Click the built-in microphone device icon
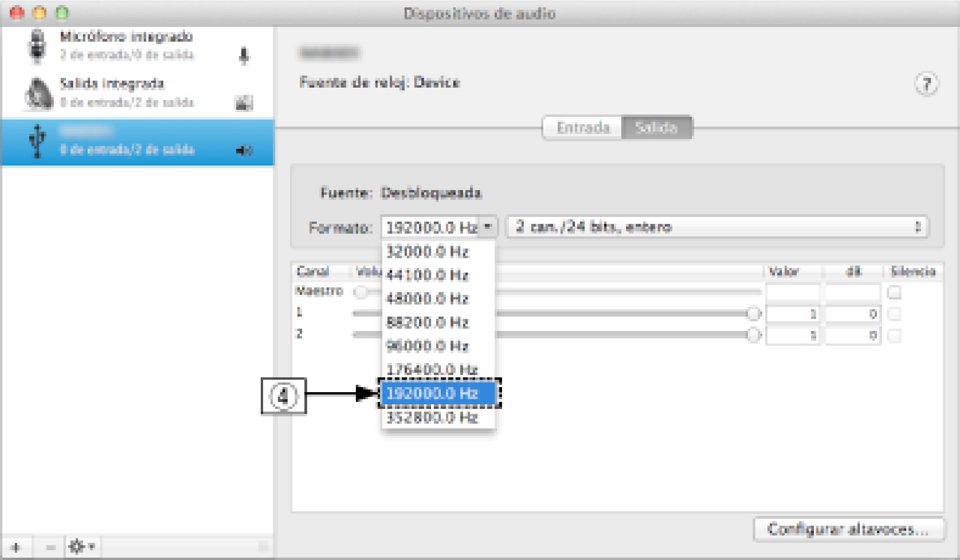 [x=37, y=46]
